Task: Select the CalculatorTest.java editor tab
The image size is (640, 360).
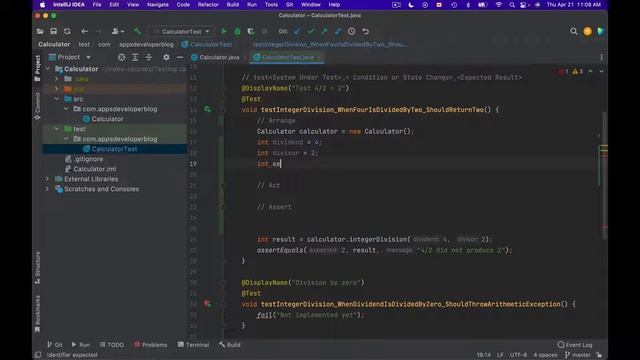Action: click(288, 57)
